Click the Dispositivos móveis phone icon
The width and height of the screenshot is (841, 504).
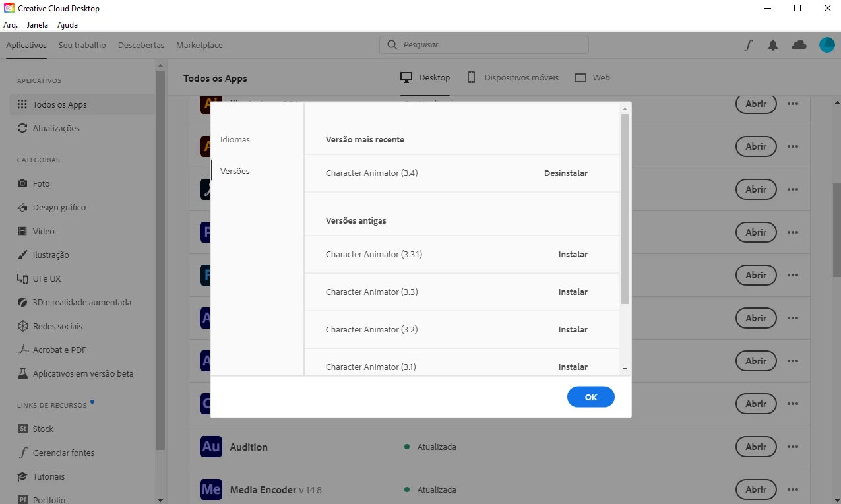(x=472, y=77)
